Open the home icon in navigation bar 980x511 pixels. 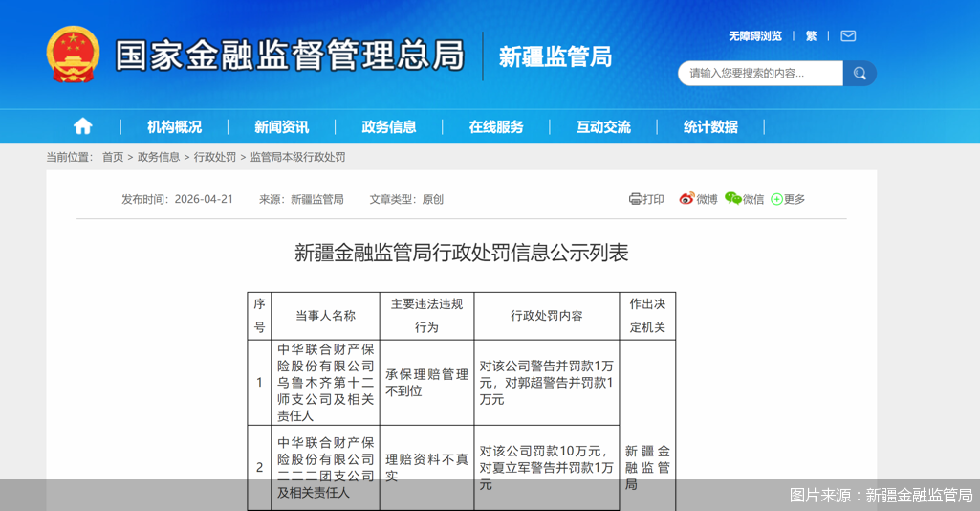[x=82, y=126]
